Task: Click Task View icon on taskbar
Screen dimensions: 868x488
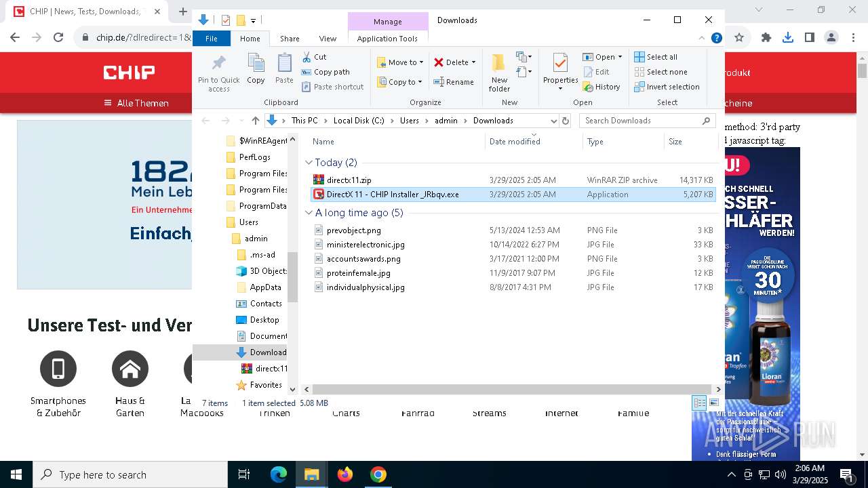Action: [244, 474]
